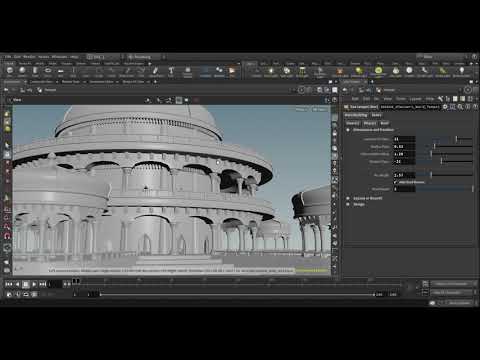This screenshot has width=480, height=360.
Task: Add an Area Light from the shelf
Action: 302,71
